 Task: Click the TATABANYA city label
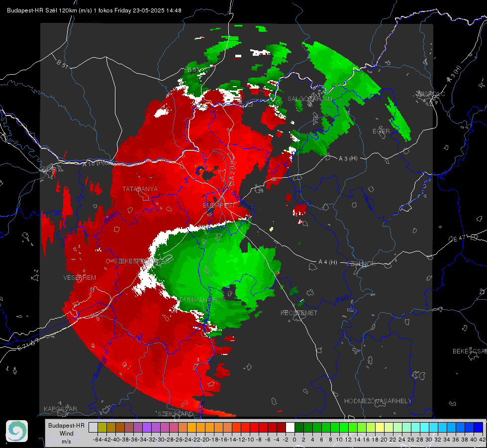(140, 189)
